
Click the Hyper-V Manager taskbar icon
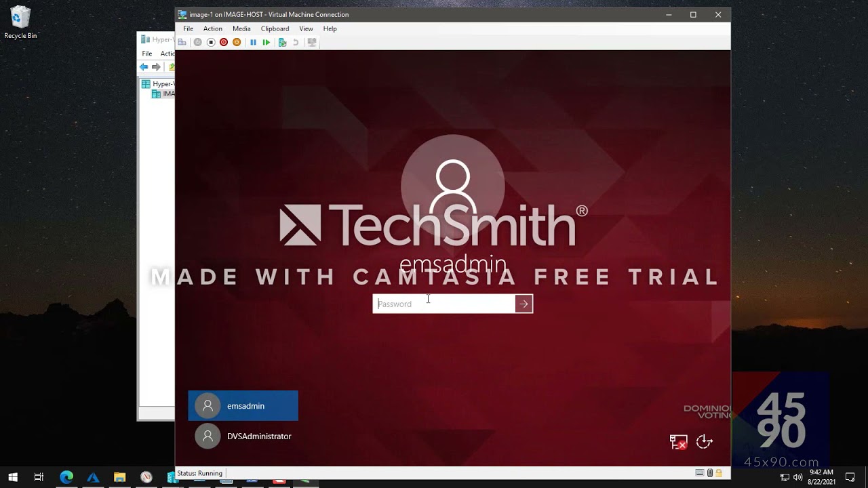click(172, 477)
